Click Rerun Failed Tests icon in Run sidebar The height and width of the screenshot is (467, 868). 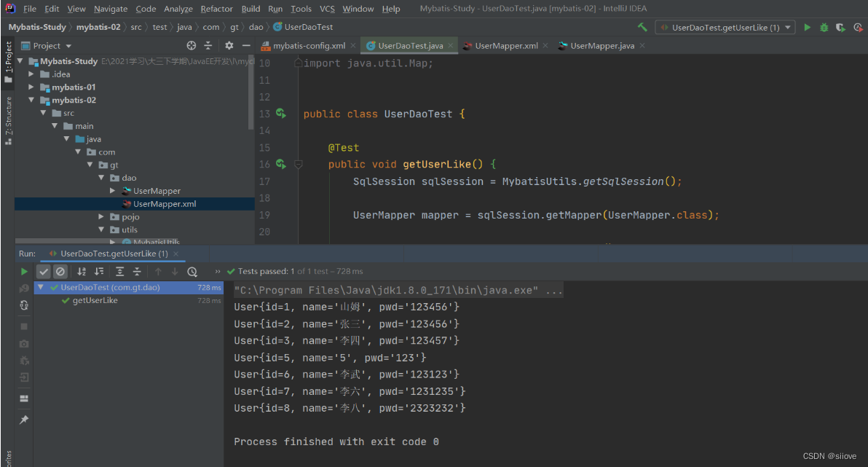[x=24, y=288]
